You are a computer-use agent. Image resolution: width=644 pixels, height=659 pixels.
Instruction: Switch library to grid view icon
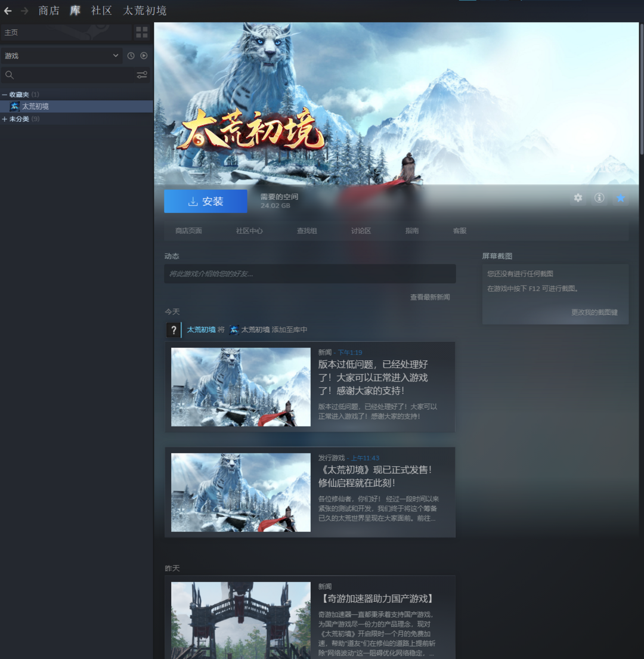142,32
